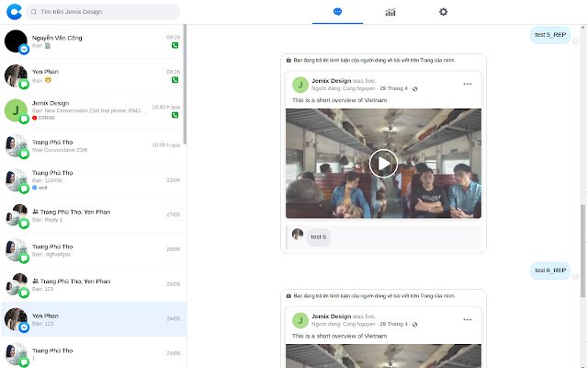The width and height of the screenshot is (588, 368).
Task: Click Jemix Design page name in second post
Action: [331, 316]
